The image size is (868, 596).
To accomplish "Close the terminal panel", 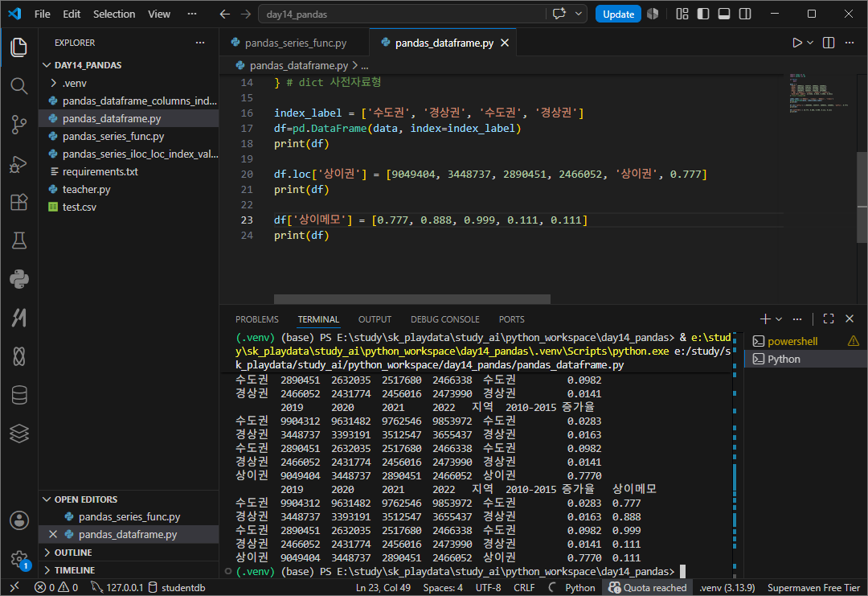I will click(850, 319).
